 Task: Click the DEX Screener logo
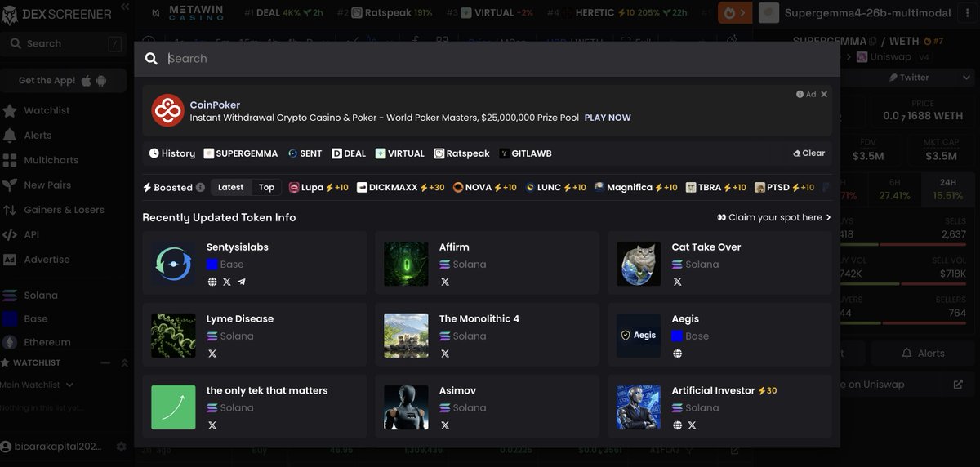click(x=56, y=14)
